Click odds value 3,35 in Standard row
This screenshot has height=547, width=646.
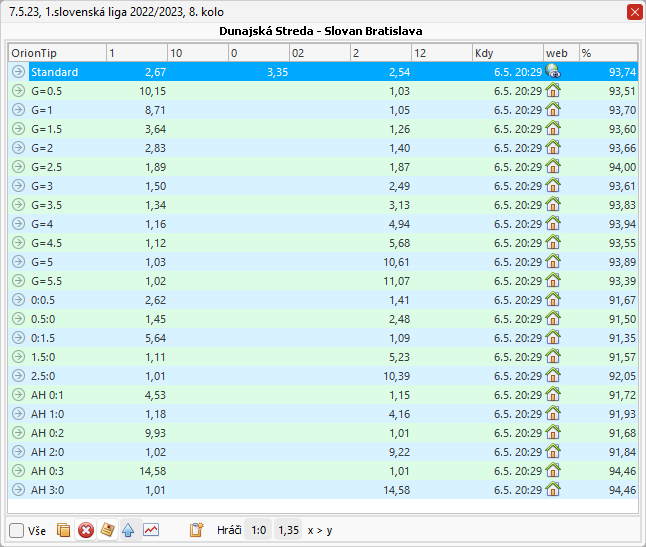click(277, 72)
